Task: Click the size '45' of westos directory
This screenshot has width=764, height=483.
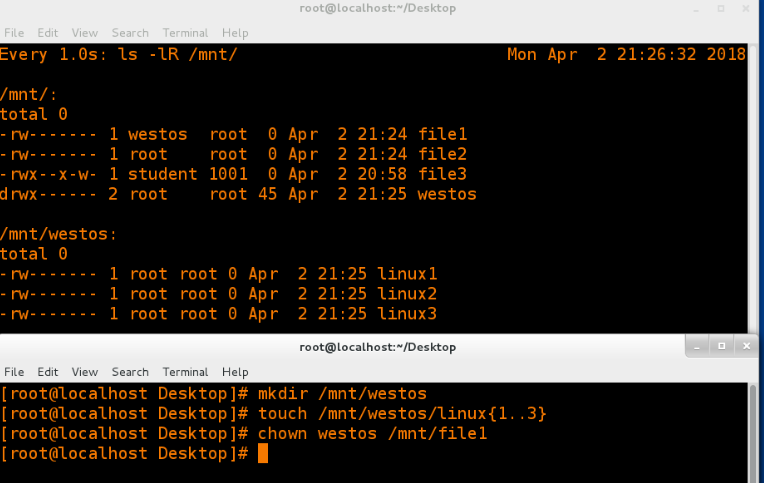Action: [x=268, y=194]
